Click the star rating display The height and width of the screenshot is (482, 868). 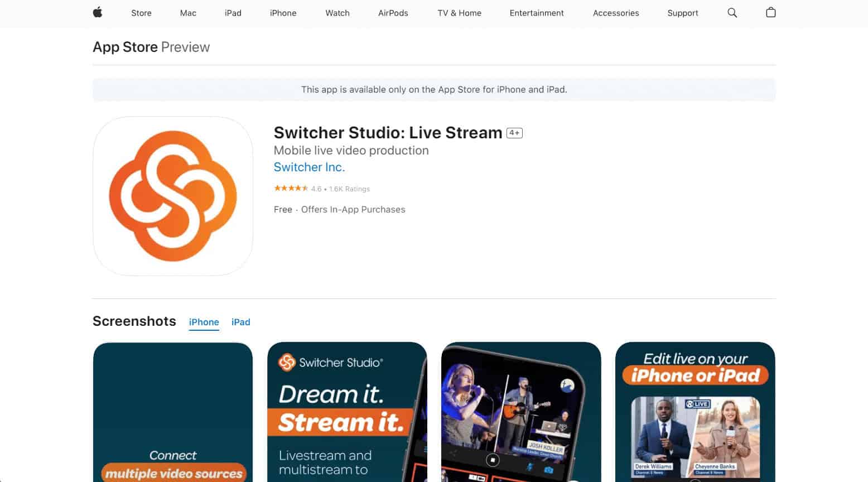click(291, 189)
